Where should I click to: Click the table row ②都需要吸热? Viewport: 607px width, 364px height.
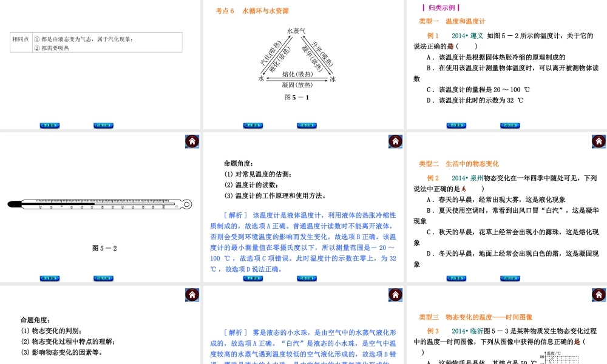pos(52,48)
